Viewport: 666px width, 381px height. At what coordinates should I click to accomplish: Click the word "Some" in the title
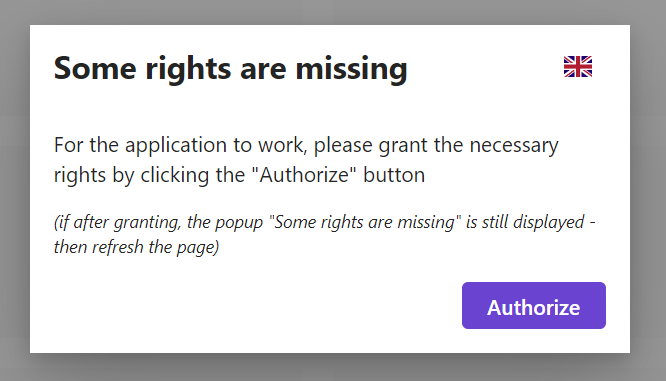click(x=95, y=68)
